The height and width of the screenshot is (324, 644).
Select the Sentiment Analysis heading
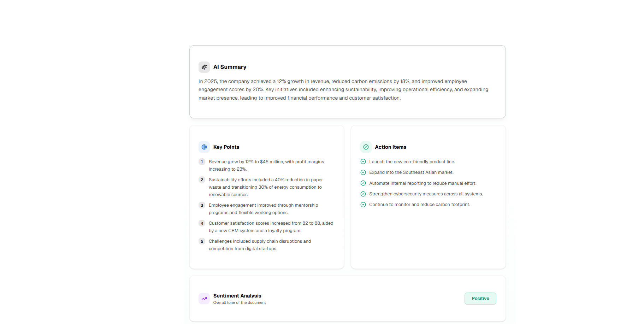point(237,296)
